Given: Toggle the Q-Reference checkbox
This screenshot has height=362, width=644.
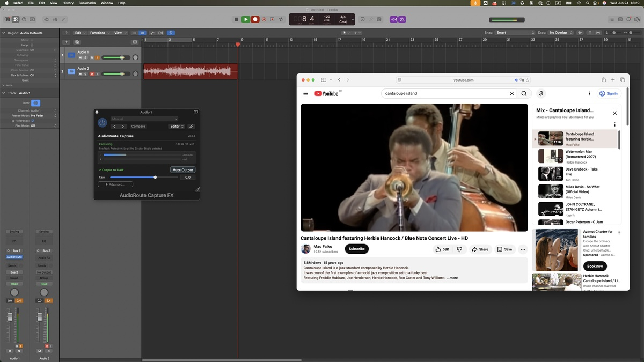Looking at the screenshot, I should point(33,121).
